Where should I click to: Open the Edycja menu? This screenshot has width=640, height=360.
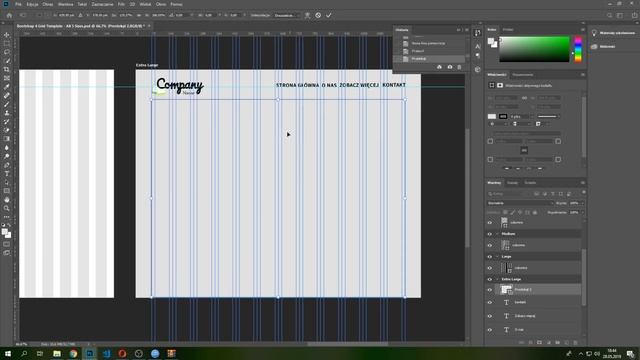pyautogui.click(x=32, y=4)
